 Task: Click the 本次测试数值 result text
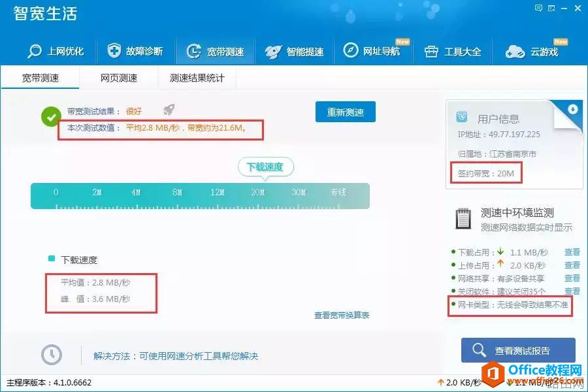[157, 128]
